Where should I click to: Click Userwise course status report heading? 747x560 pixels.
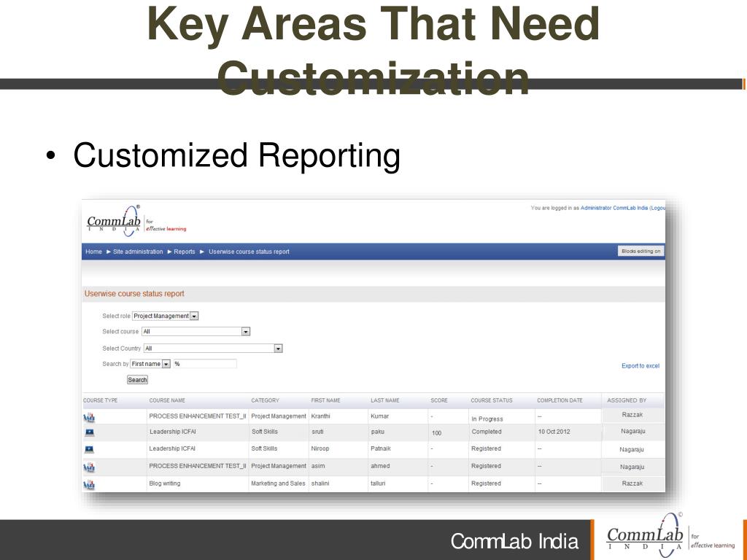tap(134, 294)
